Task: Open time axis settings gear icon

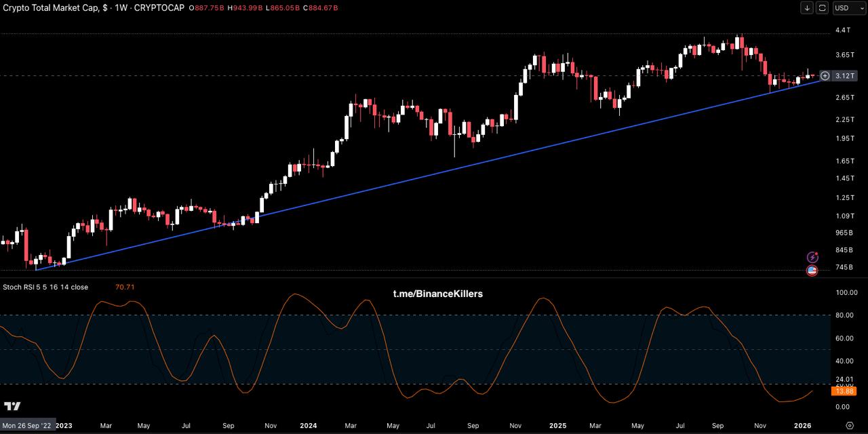Action: pos(849,425)
